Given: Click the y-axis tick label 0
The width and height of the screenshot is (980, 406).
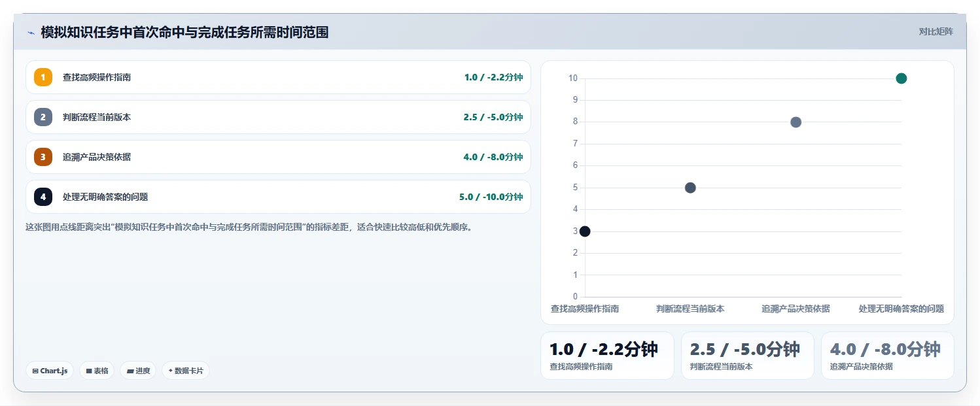Looking at the screenshot, I should 575,297.
